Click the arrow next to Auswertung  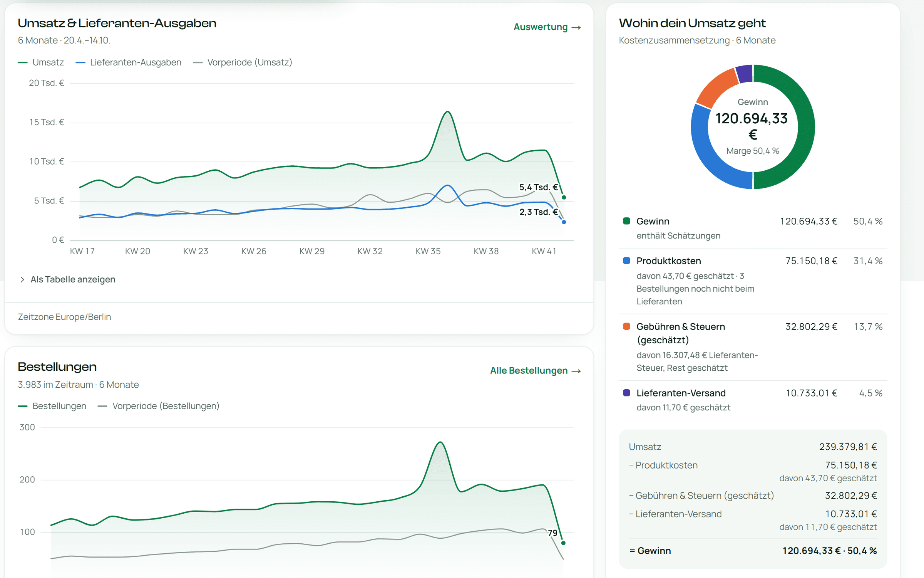pyautogui.click(x=576, y=27)
